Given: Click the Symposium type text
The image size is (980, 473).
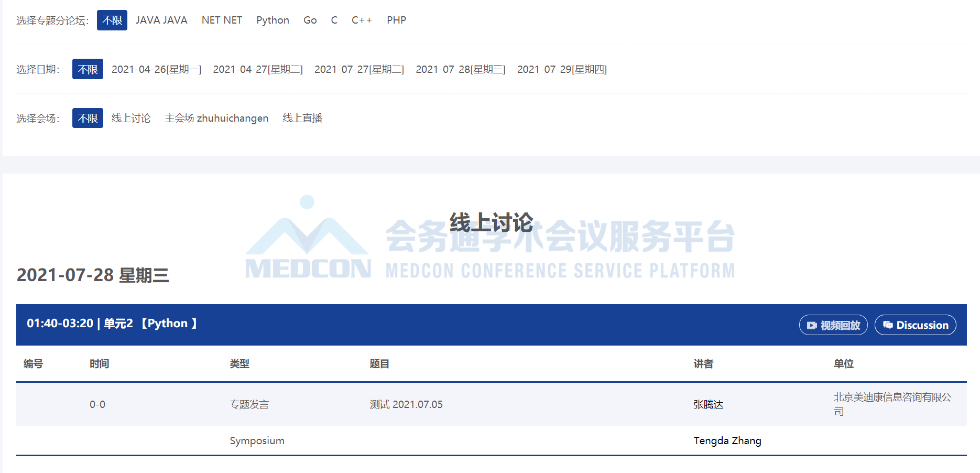Looking at the screenshot, I should [x=257, y=440].
